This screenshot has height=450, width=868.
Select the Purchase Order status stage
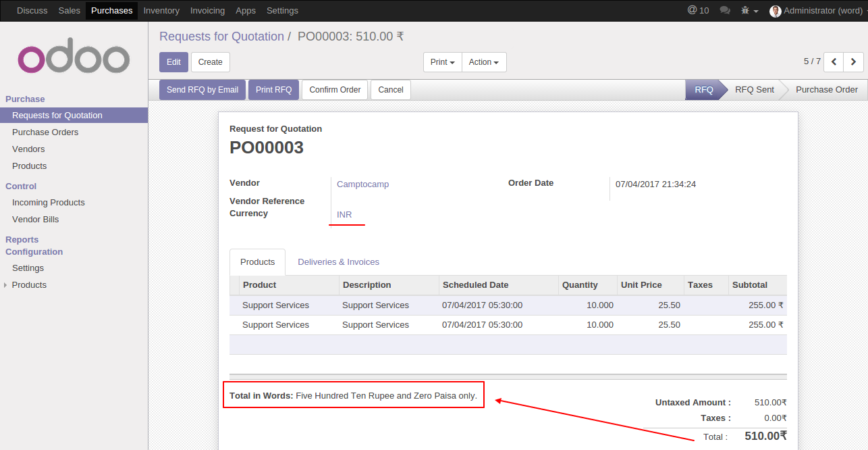coord(827,90)
